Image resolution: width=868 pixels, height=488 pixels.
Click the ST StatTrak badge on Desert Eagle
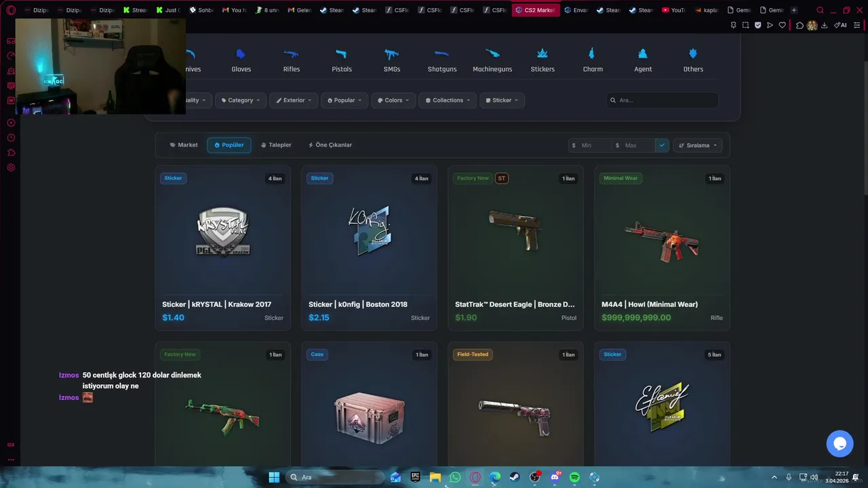tap(502, 178)
